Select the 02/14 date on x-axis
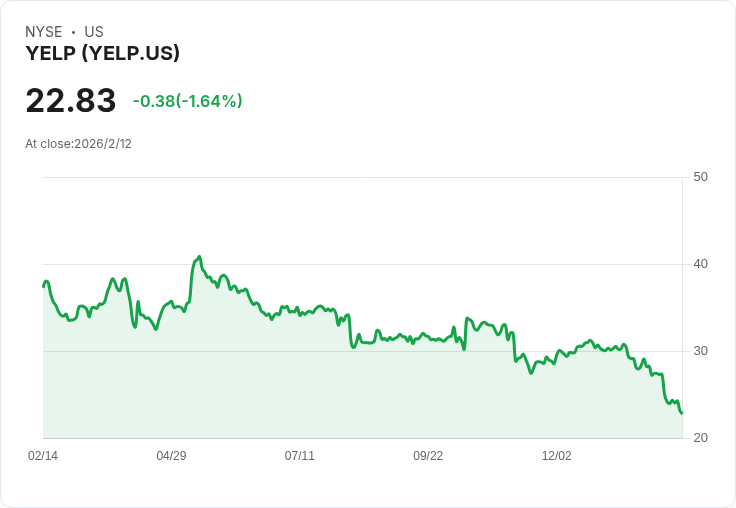Viewport: 736px width, 508px height. point(43,456)
